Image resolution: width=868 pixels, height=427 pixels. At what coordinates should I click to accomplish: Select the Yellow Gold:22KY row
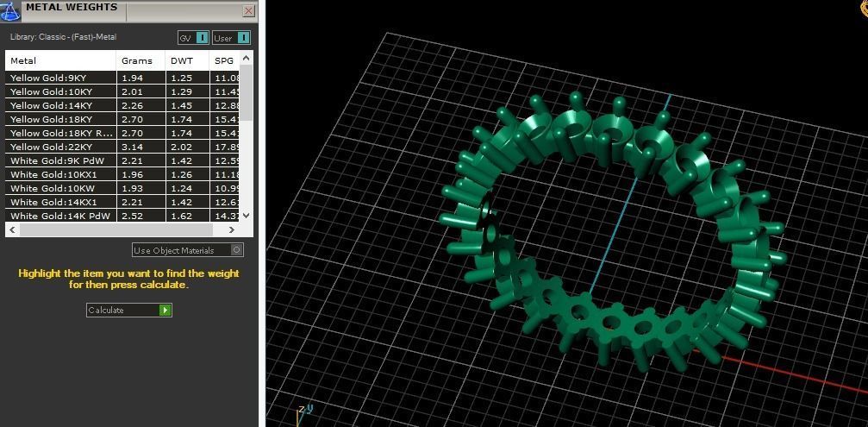coord(123,148)
